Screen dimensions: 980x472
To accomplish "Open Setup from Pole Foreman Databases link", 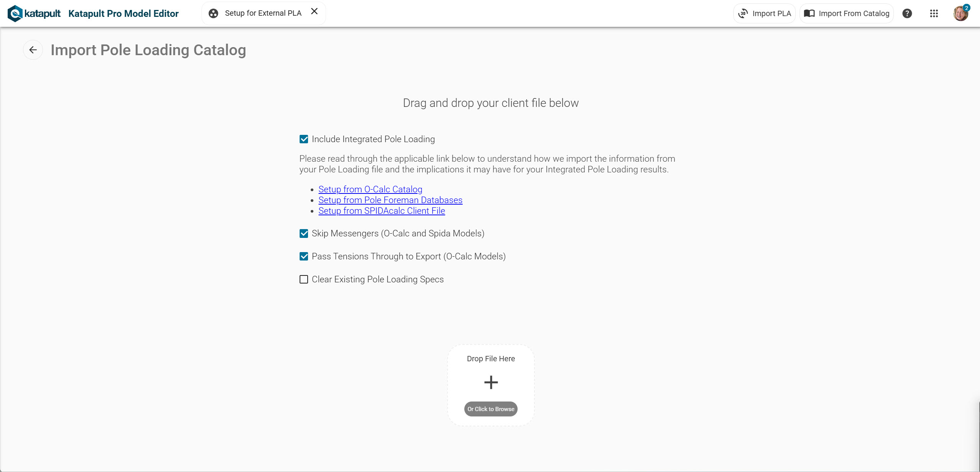I will tap(390, 200).
